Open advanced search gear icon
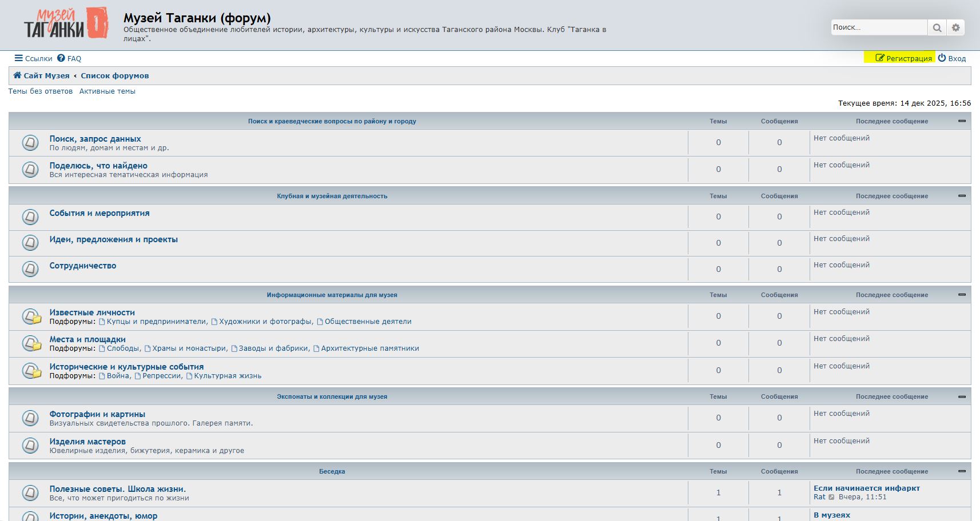This screenshot has width=980, height=521. click(955, 27)
